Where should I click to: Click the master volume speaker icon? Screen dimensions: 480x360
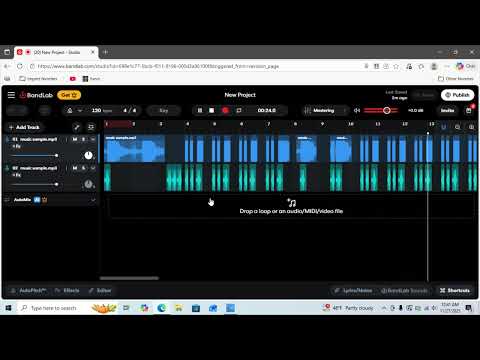coord(357,110)
